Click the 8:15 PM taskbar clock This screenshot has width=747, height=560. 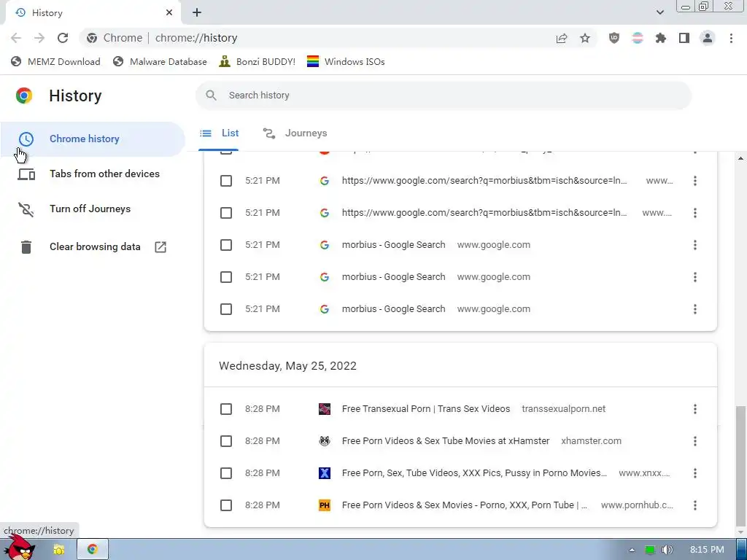(707, 550)
